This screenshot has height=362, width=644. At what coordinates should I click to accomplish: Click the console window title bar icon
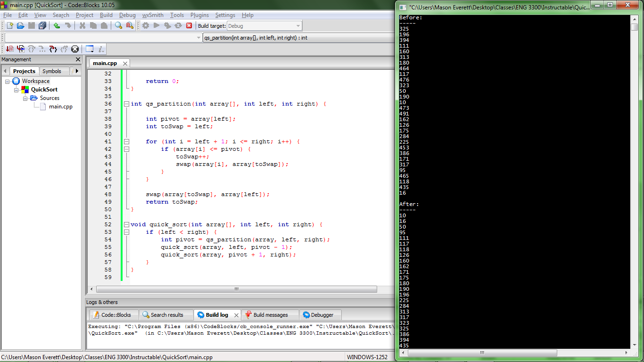tap(403, 8)
